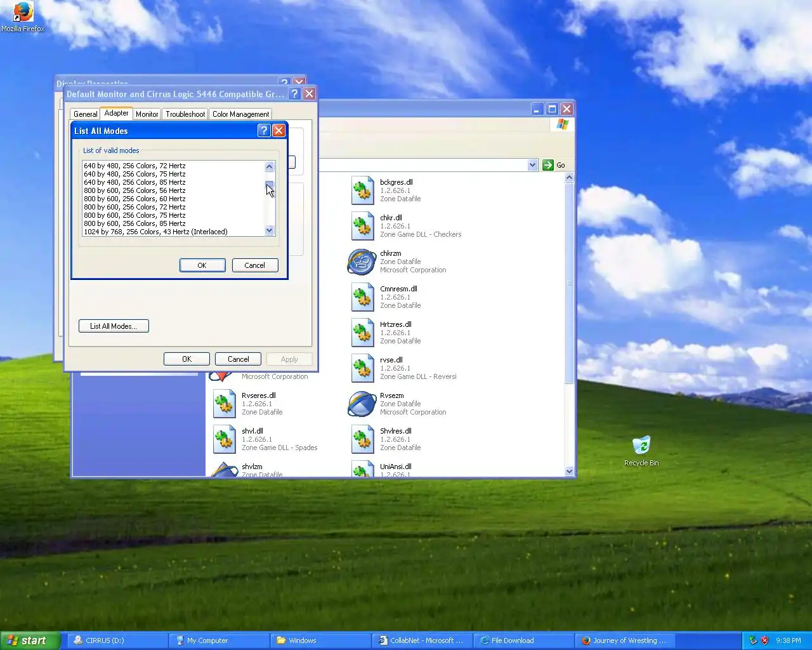Click up arrow of valid modes list scrollbar
Viewport: 812px width, 650px height.
pos(270,166)
